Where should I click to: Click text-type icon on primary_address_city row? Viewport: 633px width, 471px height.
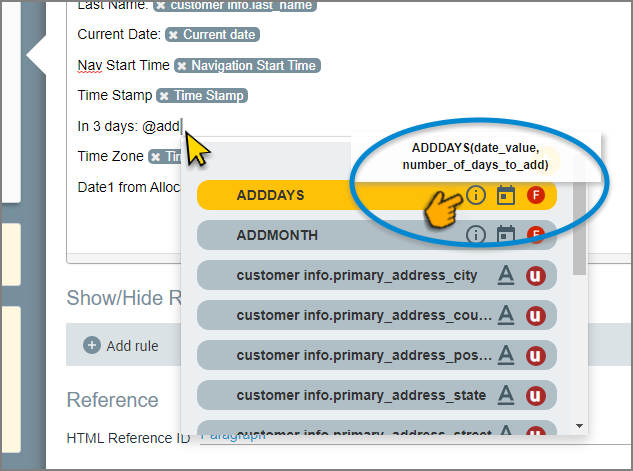[506, 276]
